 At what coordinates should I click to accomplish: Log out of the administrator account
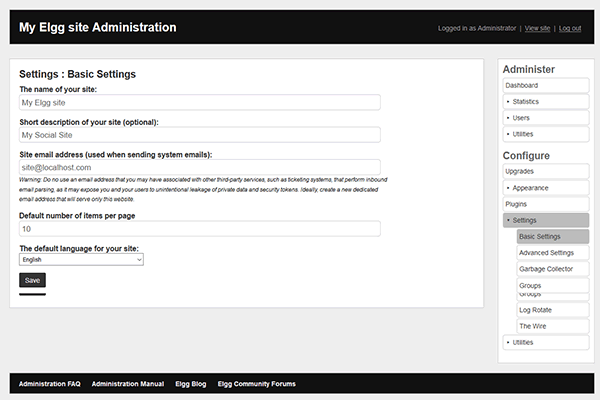point(569,28)
